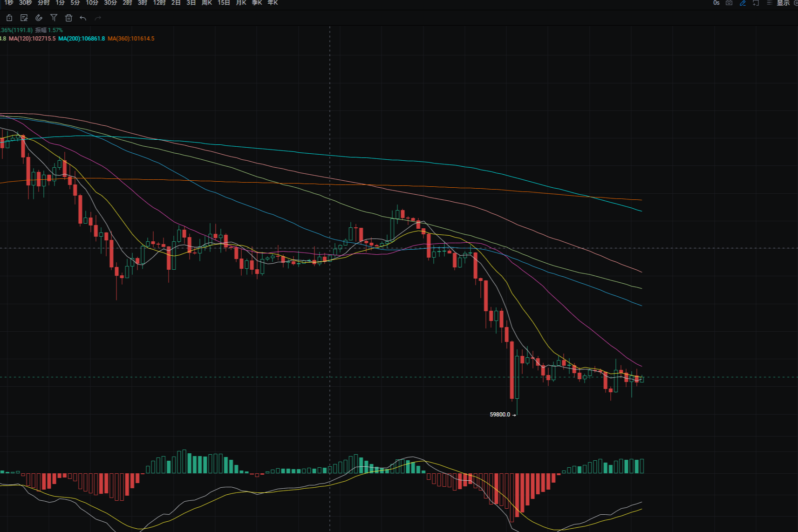This screenshot has width=798, height=532.
Task: Open the hexagon settings icon
Action: [796, 3]
